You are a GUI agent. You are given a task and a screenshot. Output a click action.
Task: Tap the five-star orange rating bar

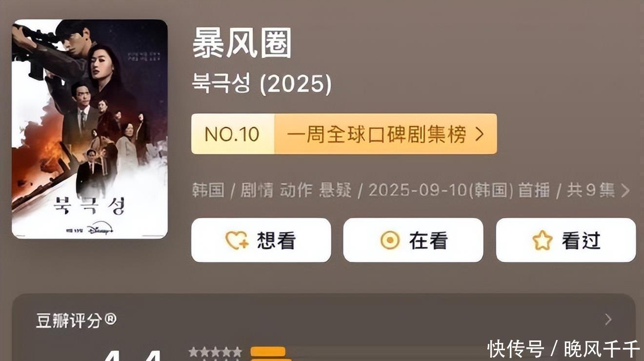pos(268,352)
